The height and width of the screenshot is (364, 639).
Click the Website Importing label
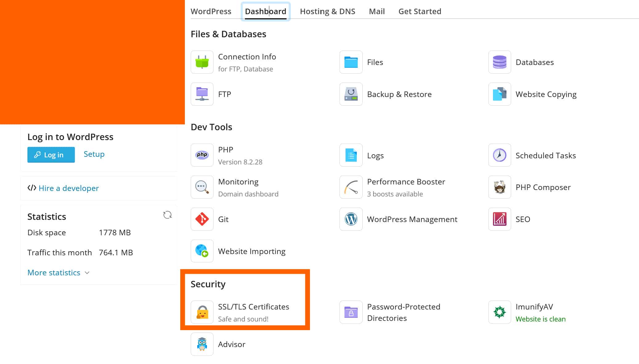pos(252,251)
